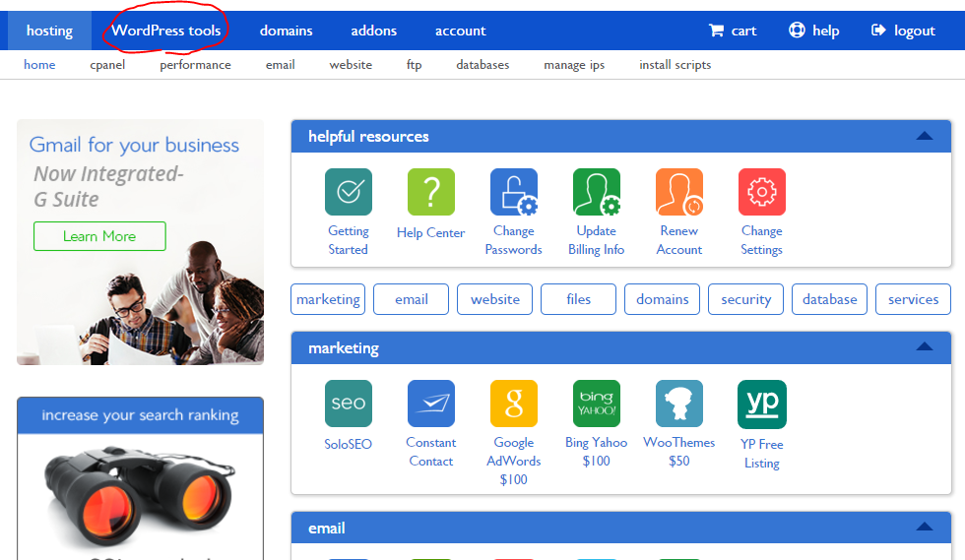Jump to the website section button

pos(494,299)
